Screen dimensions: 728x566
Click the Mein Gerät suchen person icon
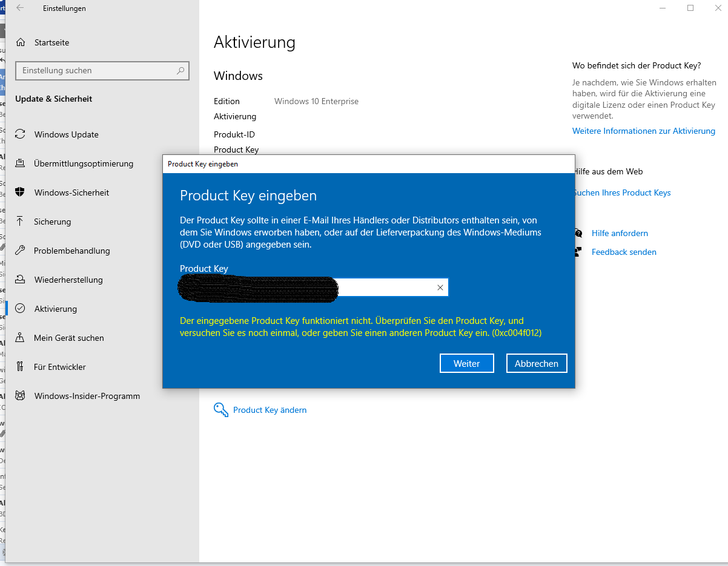pyautogui.click(x=20, y=338)
